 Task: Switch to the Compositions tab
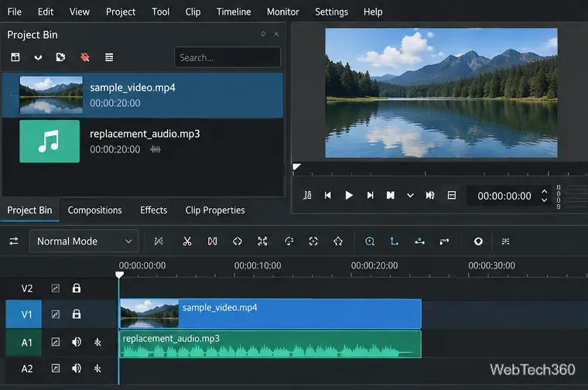(x=95, y=210)
